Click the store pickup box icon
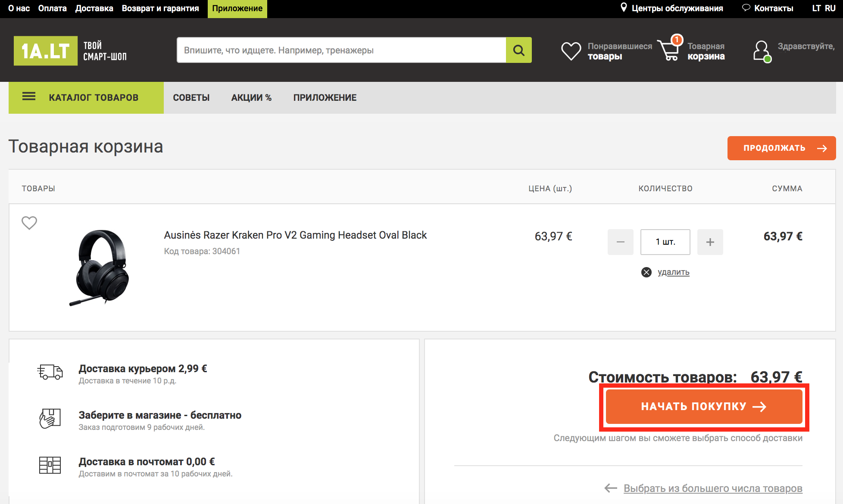 [50, 419]
